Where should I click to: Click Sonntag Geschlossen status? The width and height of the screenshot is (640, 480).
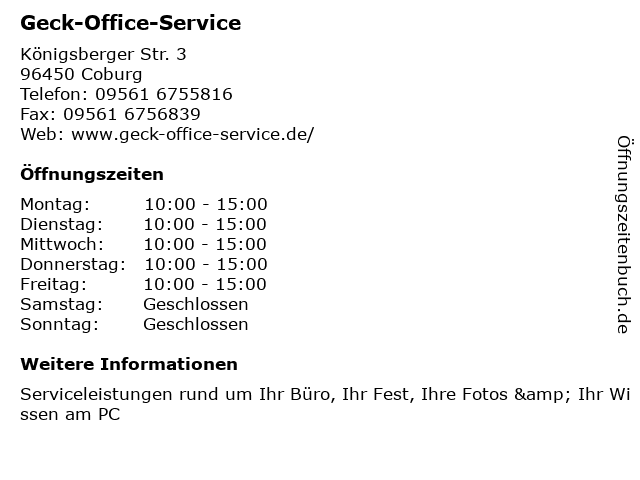[196, 324]
